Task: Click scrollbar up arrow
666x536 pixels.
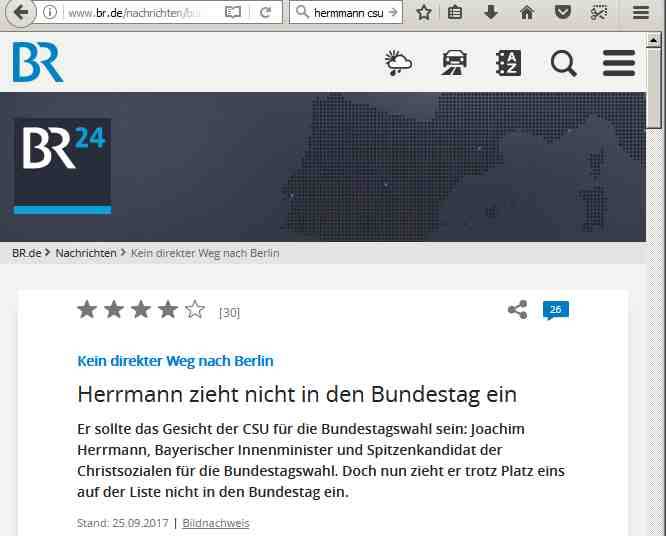Action: [x=653, y=40]
